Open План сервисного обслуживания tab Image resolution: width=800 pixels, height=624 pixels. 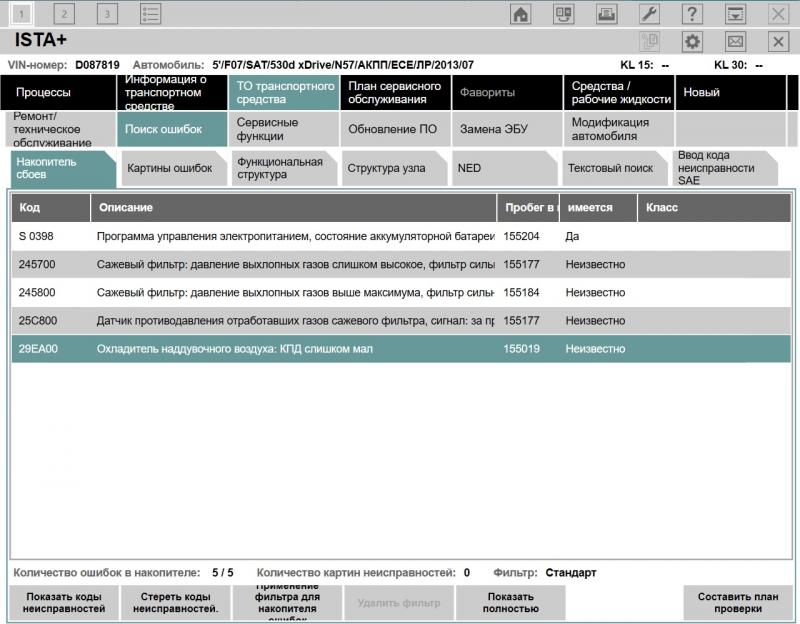point(396,92)
